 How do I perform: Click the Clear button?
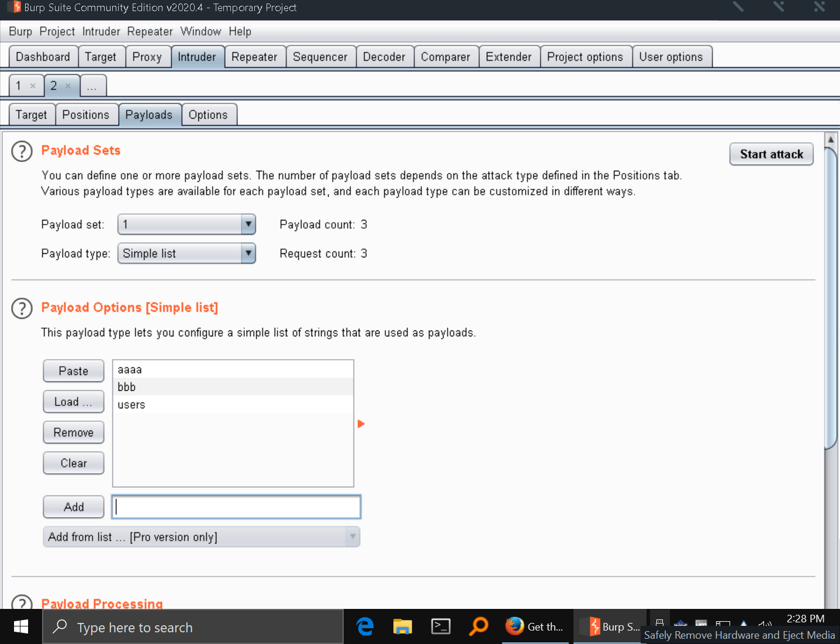[x=74, y=463]
